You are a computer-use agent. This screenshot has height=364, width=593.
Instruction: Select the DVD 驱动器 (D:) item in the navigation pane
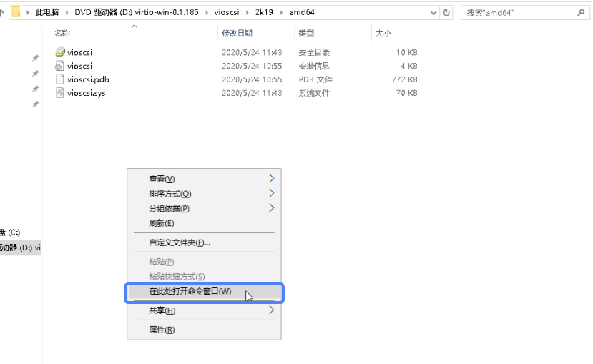click(21, 247)
